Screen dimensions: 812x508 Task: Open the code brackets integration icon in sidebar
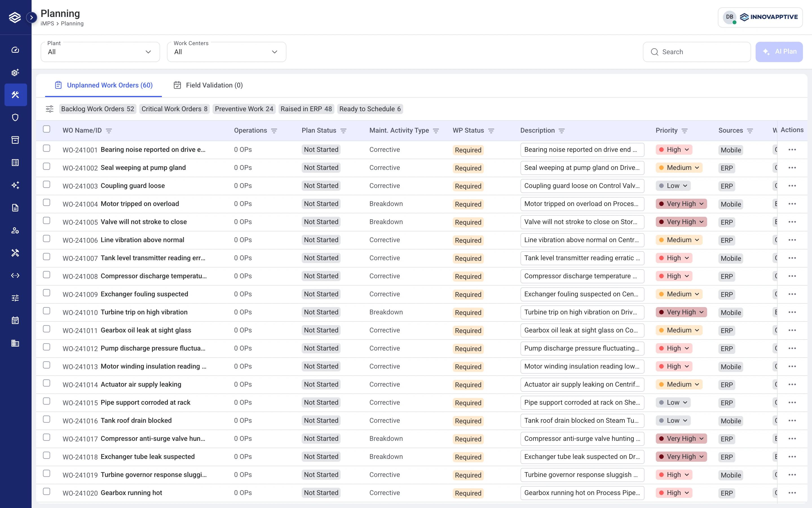[15, 275]
